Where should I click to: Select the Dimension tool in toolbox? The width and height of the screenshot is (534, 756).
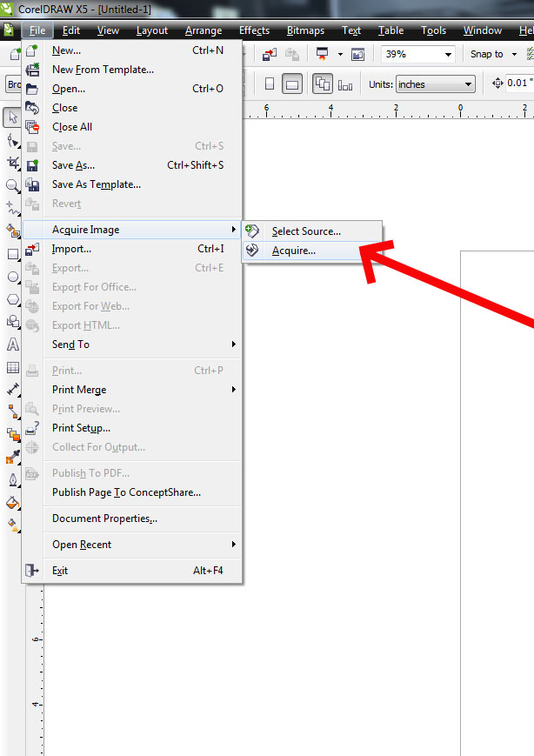12,389
